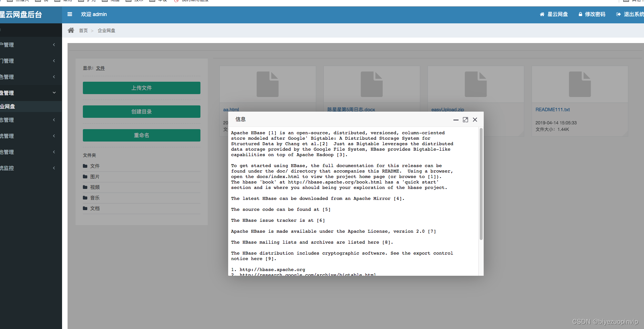Click the folder icon beside 视频
This screenshot has height=329, width=644.
pos(85,187)
